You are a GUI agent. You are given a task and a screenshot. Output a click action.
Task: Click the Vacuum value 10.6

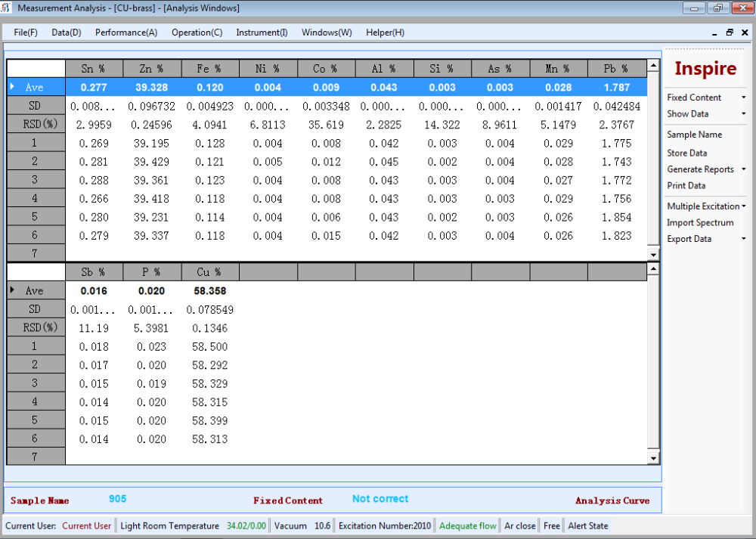[x=323, y=525]
